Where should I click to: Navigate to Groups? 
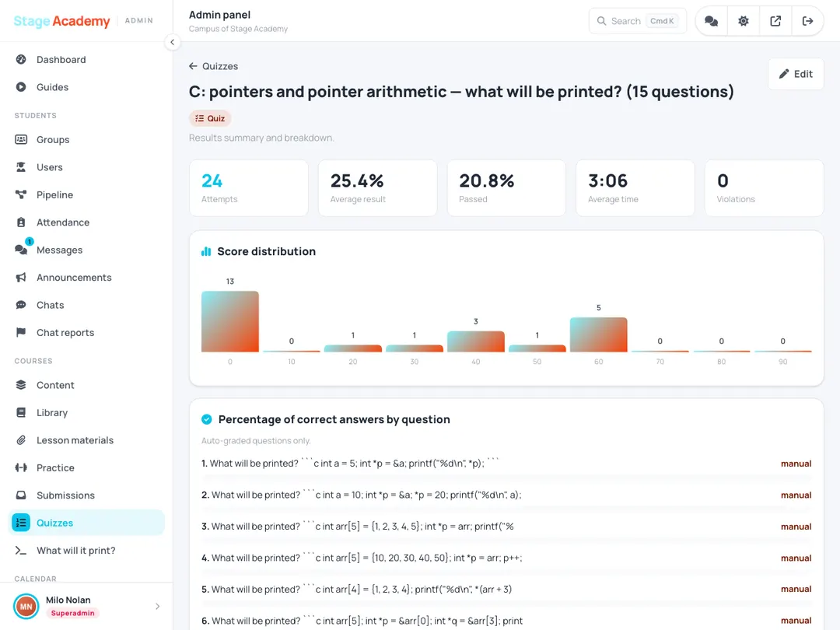click(86, 139)
